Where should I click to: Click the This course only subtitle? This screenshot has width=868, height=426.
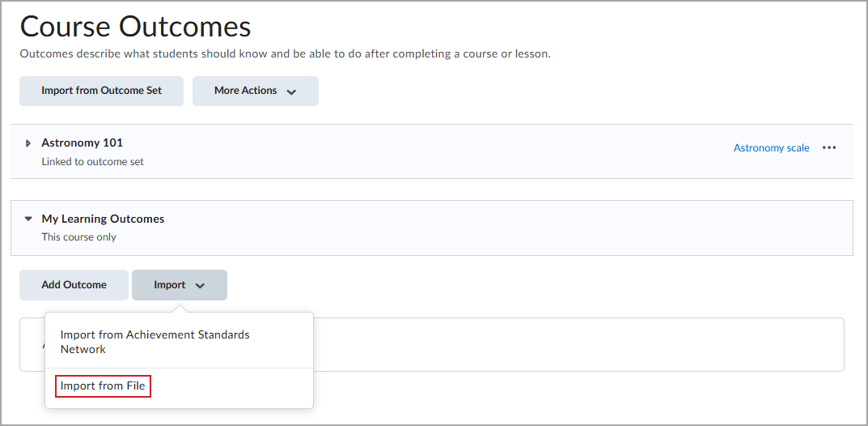coord(78,237)
